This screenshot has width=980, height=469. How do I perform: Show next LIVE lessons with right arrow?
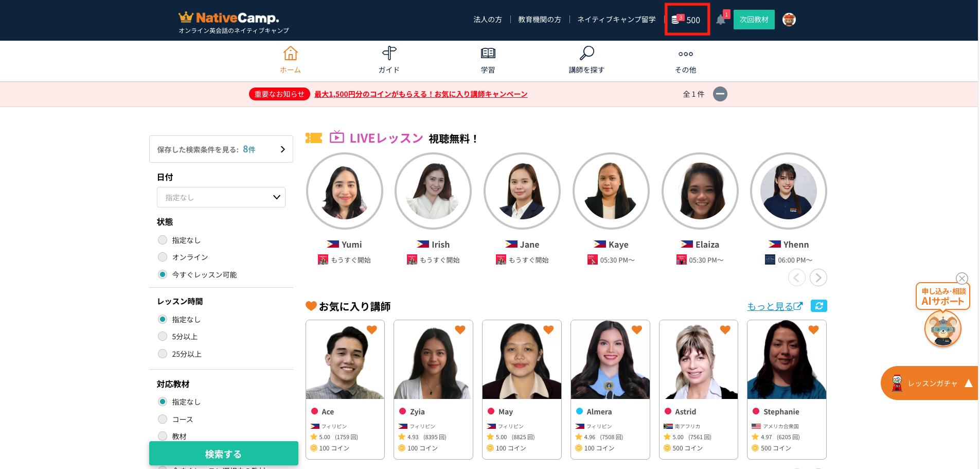[818, 277]
